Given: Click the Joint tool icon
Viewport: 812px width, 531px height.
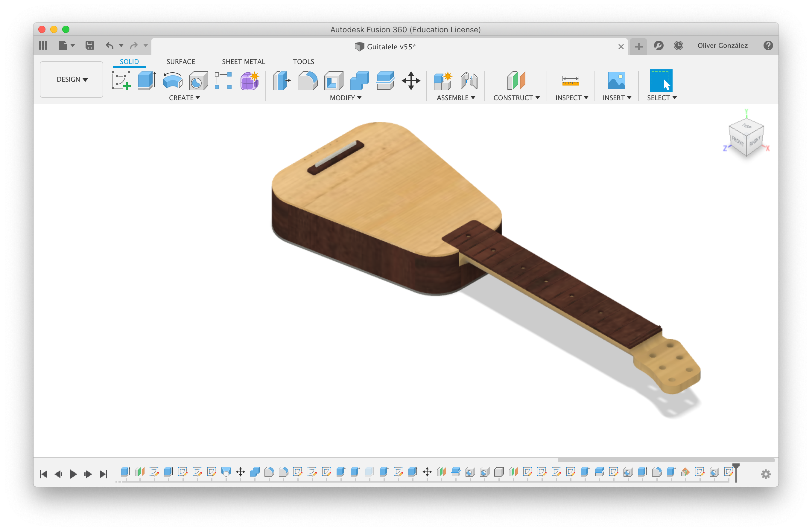Looking at the screenshot, I should (469, 80).
